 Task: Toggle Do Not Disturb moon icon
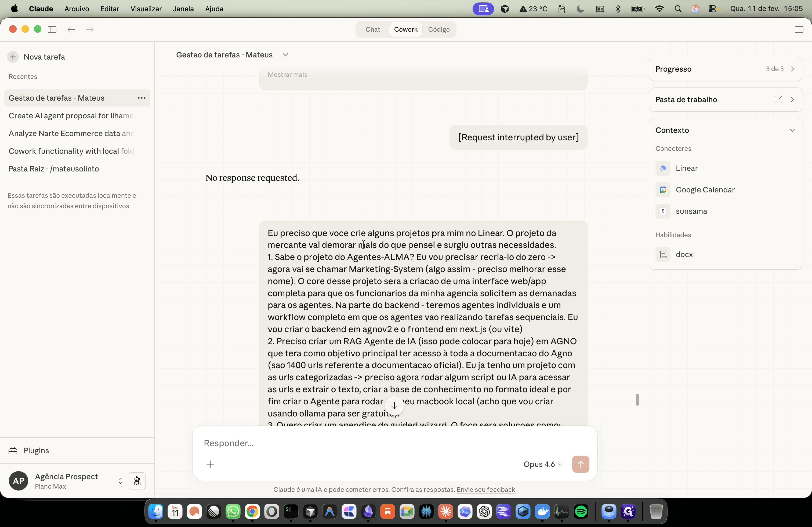[x=580, y=9]
